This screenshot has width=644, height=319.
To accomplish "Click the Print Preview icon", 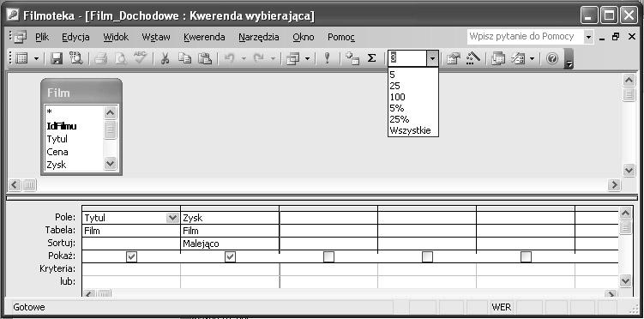I will coord(120,59).
